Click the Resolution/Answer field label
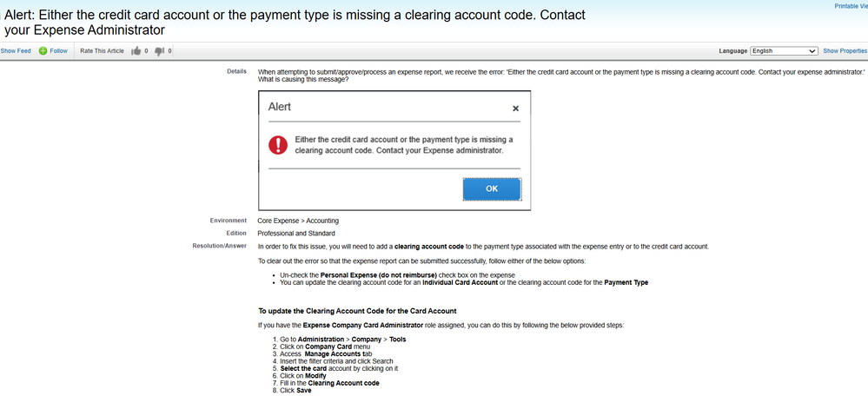868x396 pixels. [x=220, y=246]
